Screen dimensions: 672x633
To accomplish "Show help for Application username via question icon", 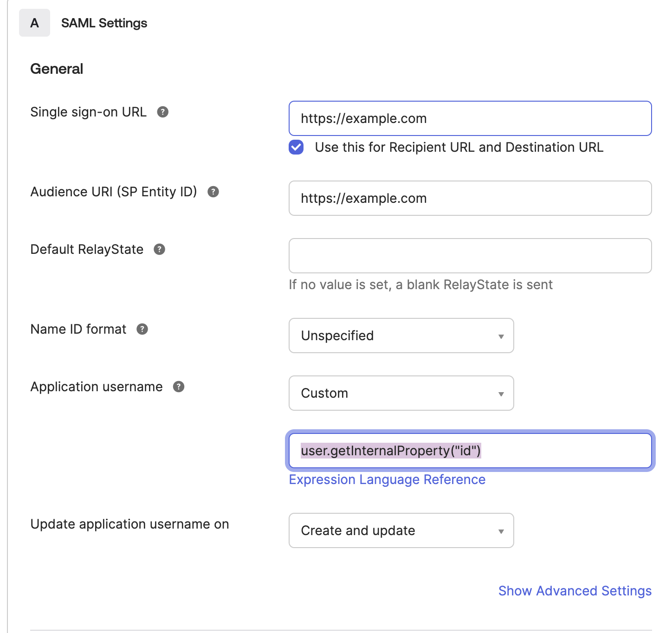I will (x=179, y=387).
